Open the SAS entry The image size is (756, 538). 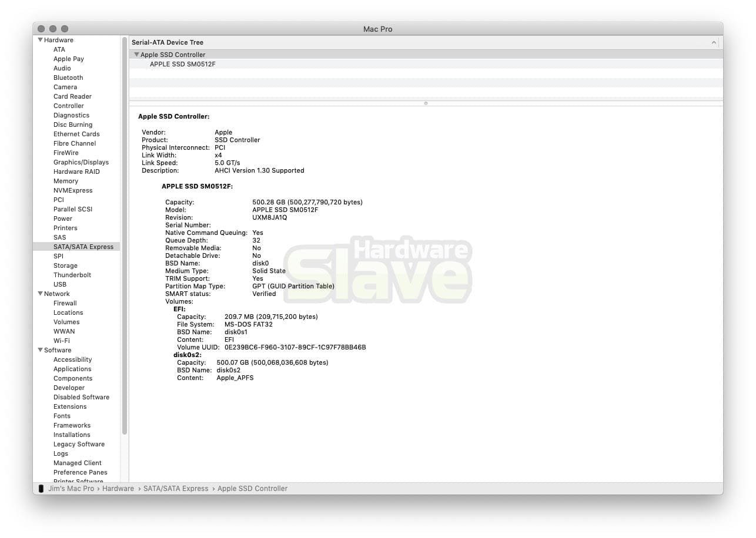[60, 237]
